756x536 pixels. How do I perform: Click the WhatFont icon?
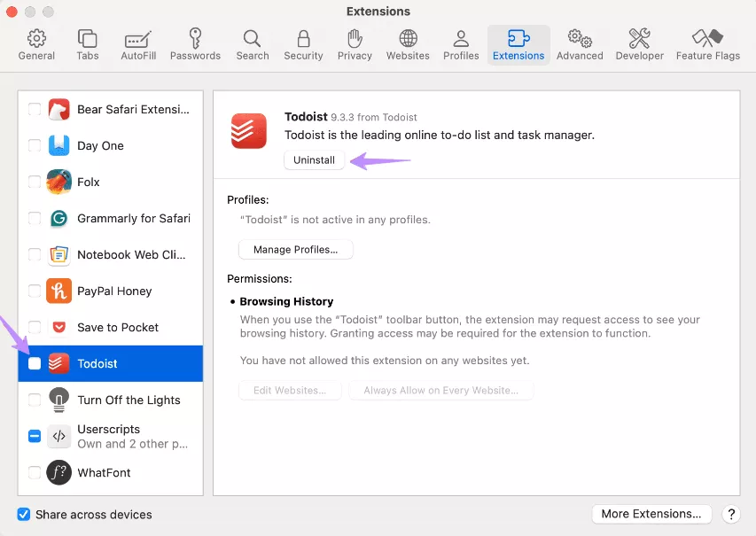(58, 472)
